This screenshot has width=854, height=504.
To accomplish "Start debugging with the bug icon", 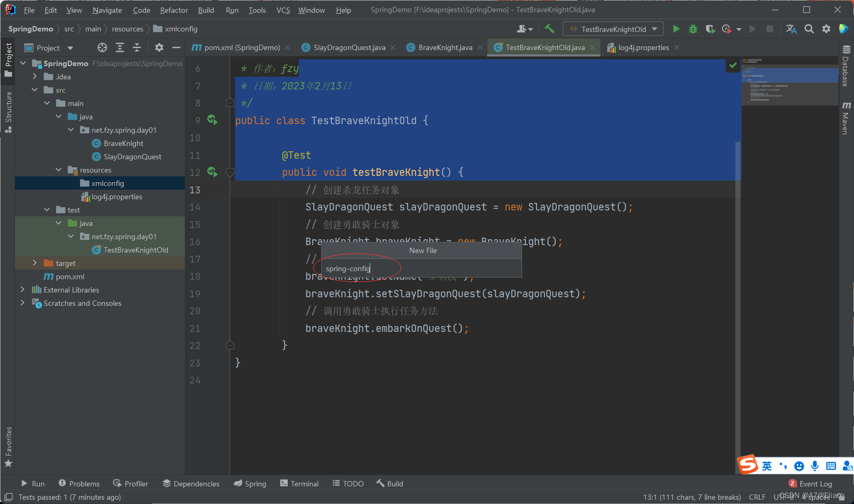I will tap(693, 29).
